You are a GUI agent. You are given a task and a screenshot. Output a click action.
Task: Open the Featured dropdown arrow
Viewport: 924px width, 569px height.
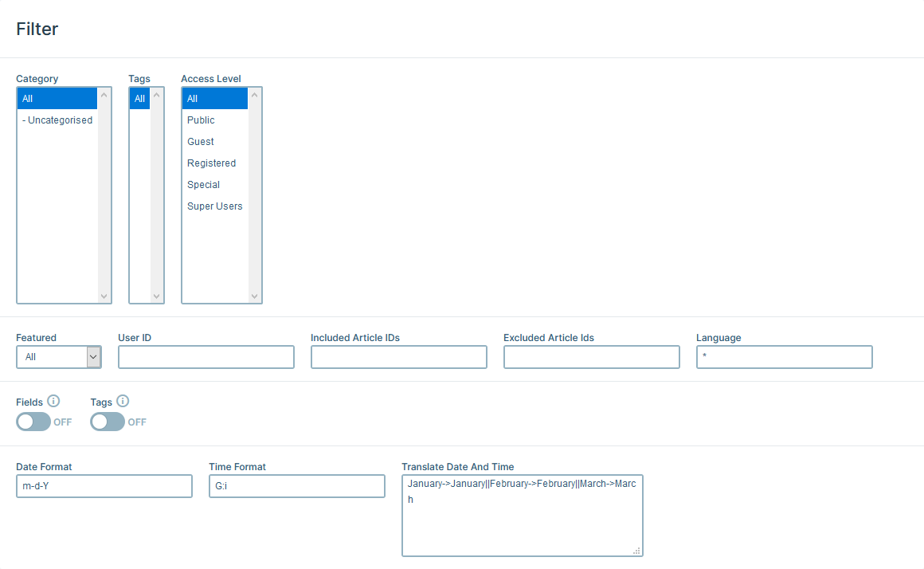coord(92,356)
